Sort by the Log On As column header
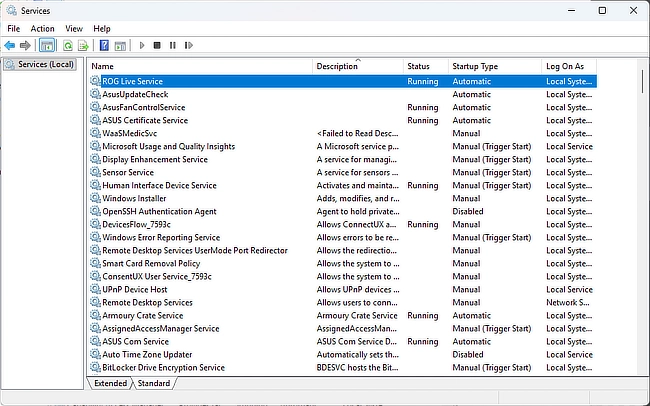The height and width of the screenshot is (406, 650). [569, 66]
